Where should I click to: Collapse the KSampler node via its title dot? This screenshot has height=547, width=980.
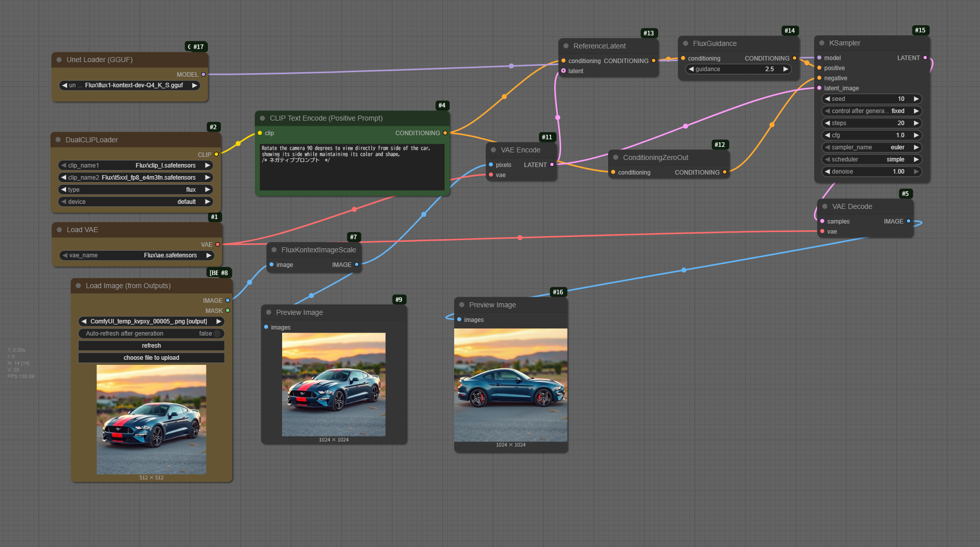[x=822, y=43]
